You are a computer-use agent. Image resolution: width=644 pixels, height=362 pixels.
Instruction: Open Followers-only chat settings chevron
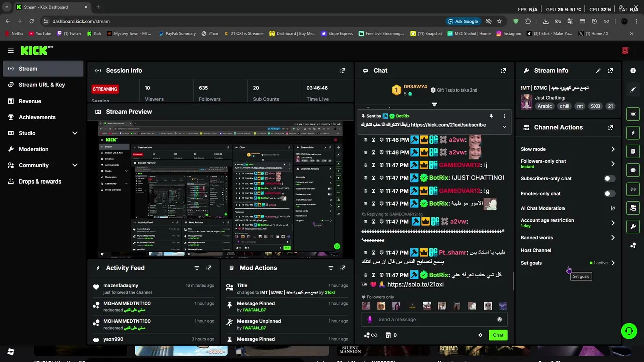point(613,164)
